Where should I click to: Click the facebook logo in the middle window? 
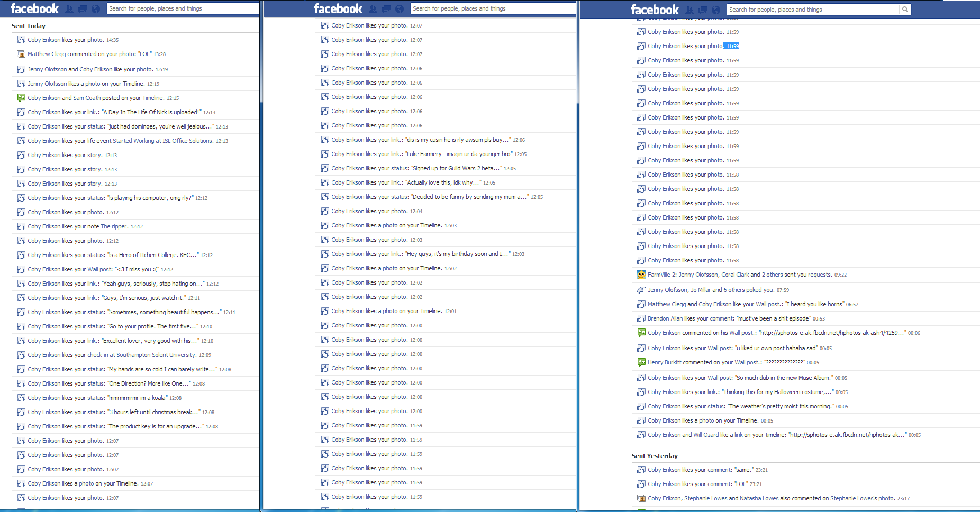pos(338,8)
